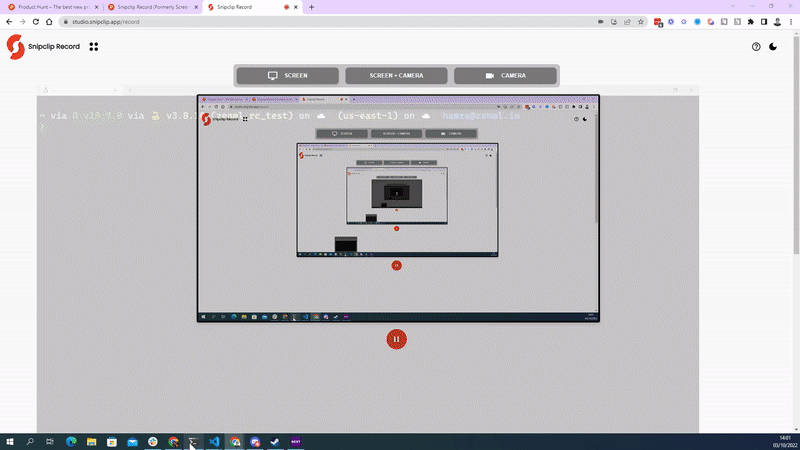Go forward in browser history
This screenshot has width=800, height=450.
(22, 22)
